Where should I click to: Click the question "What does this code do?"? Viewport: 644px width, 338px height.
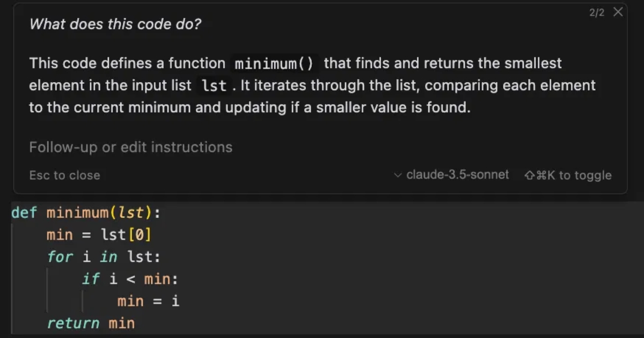(x=115, y=24)
